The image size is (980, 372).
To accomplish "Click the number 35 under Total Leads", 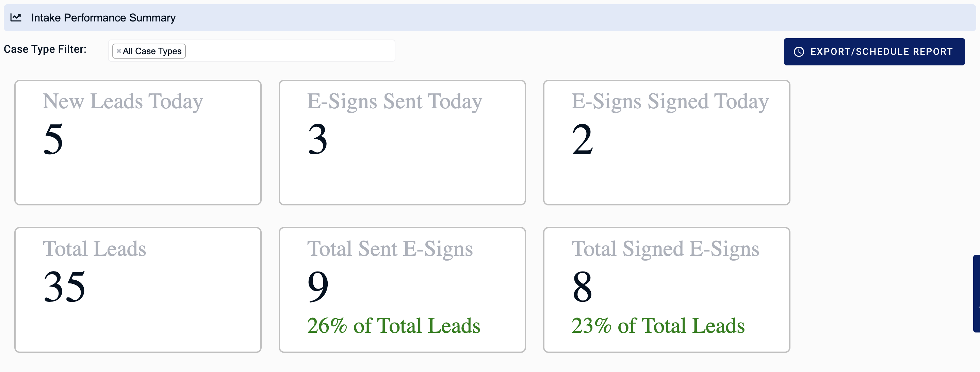I will click(x=65, y=287).
